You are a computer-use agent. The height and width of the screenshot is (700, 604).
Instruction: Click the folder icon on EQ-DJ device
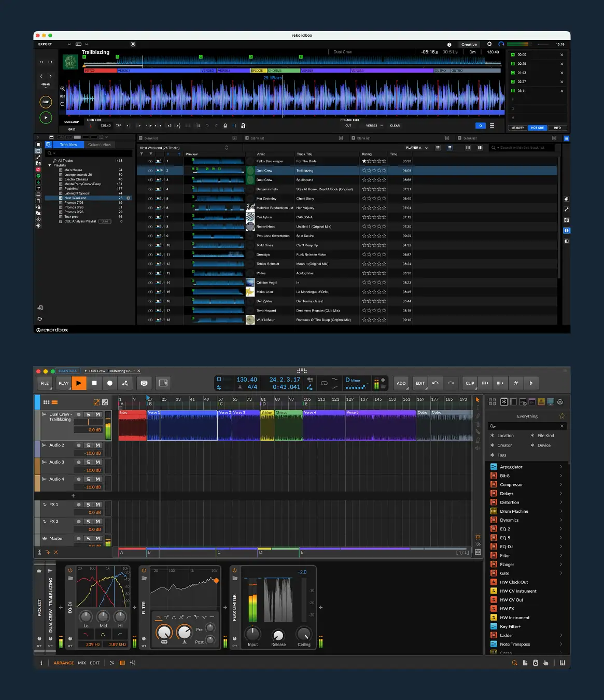pos(70,578)
